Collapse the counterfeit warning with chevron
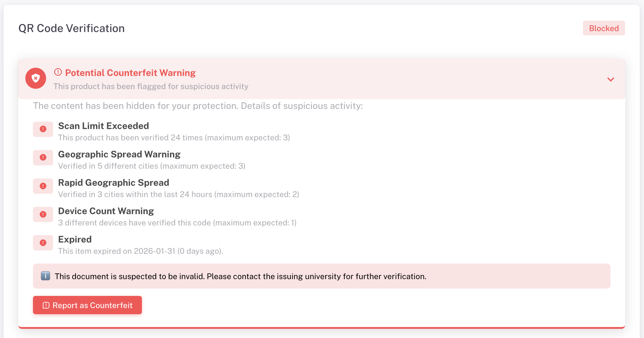644x338 pixels. click(610, 79)
